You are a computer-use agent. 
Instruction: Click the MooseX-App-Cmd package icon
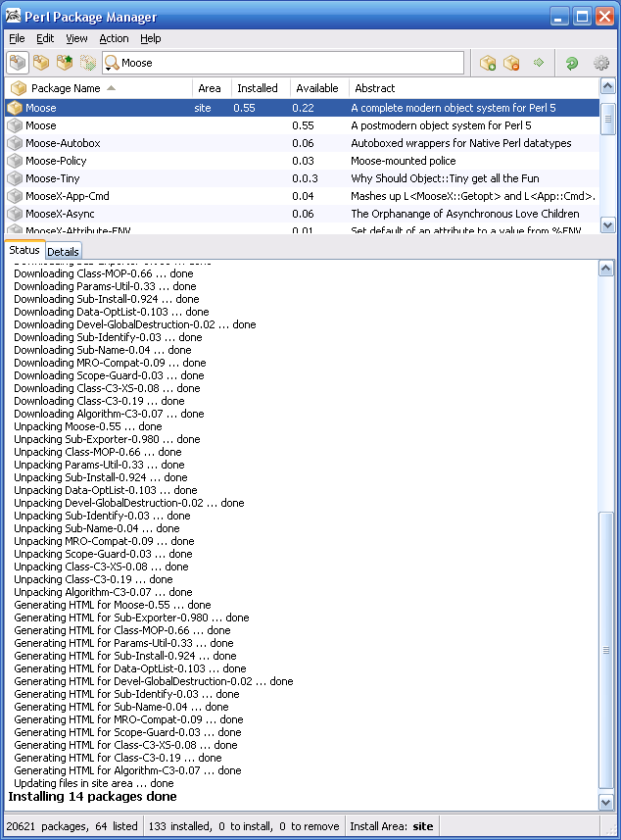15,196
